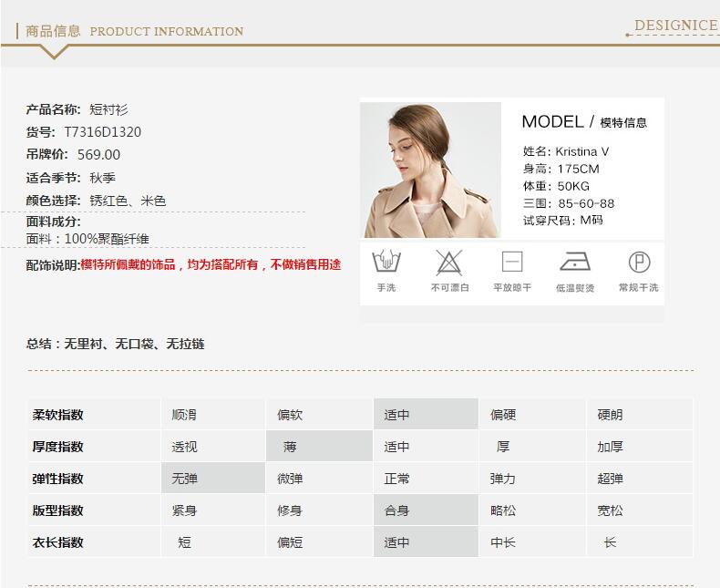This screenshot has width=720, height=588.
Task: Select the highlighted 适中 length cell
Action: (426, 542)
